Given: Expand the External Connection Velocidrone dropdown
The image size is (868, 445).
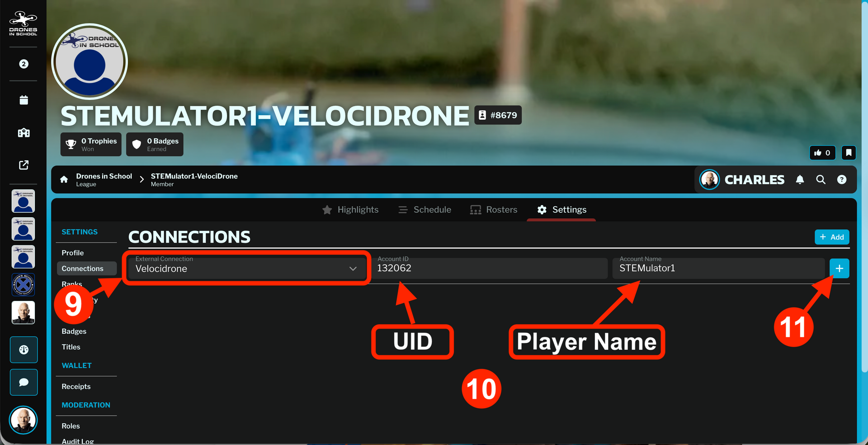Looking at the screenshot, I should click(x=246, y=268).
